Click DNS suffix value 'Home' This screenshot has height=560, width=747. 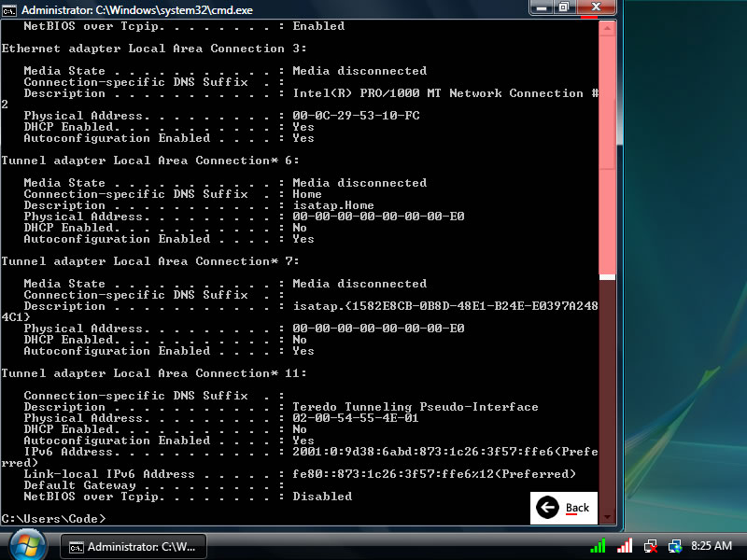[x=307, y=194]
